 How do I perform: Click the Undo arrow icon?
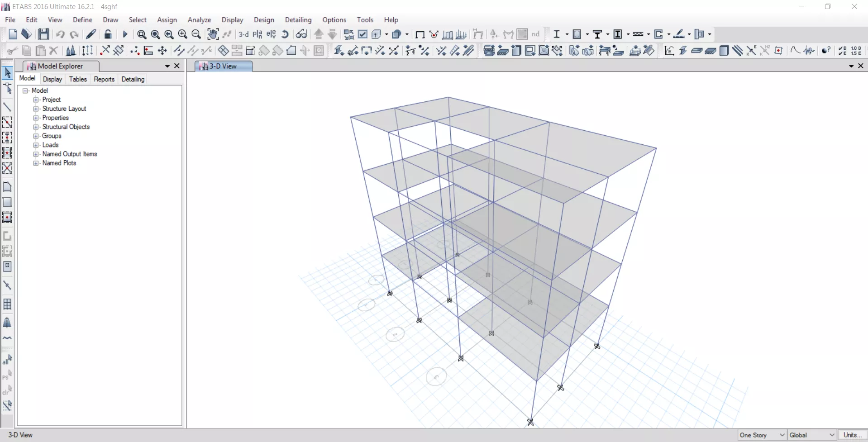tap(60, 34)
